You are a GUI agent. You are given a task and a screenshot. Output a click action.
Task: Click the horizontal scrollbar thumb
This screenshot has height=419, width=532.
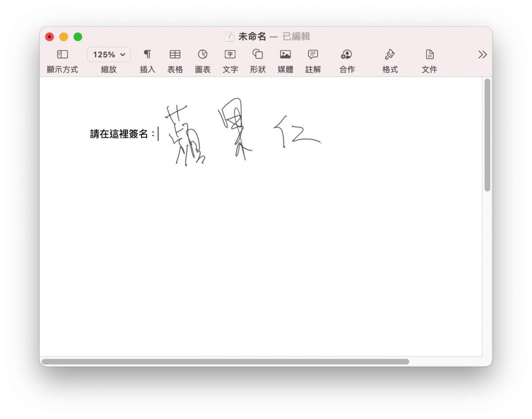[x=225, y=362]
